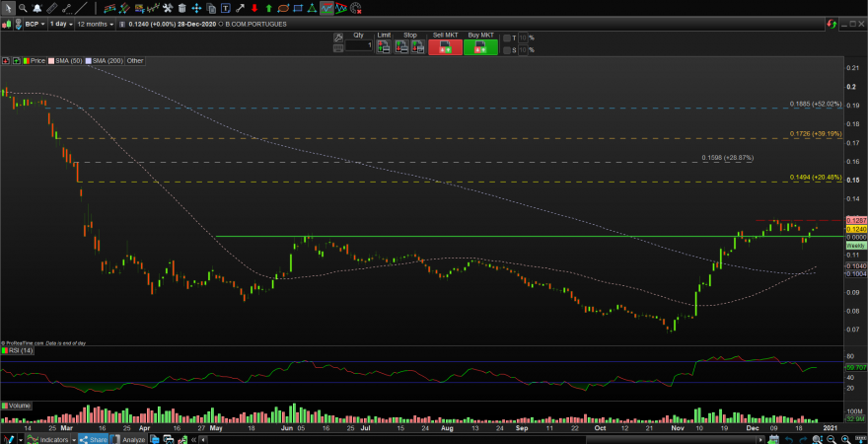The image size is (868, 444).
Task: Expand the 12 months period dropdown
Action: 96,25
